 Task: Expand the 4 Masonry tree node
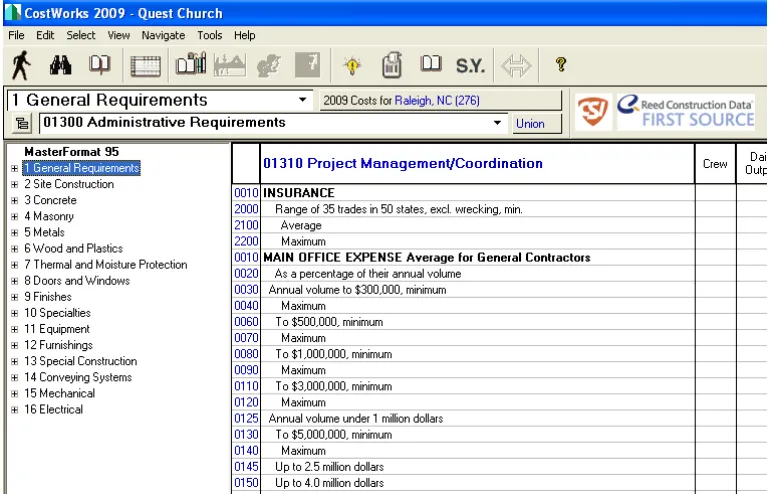15,217
